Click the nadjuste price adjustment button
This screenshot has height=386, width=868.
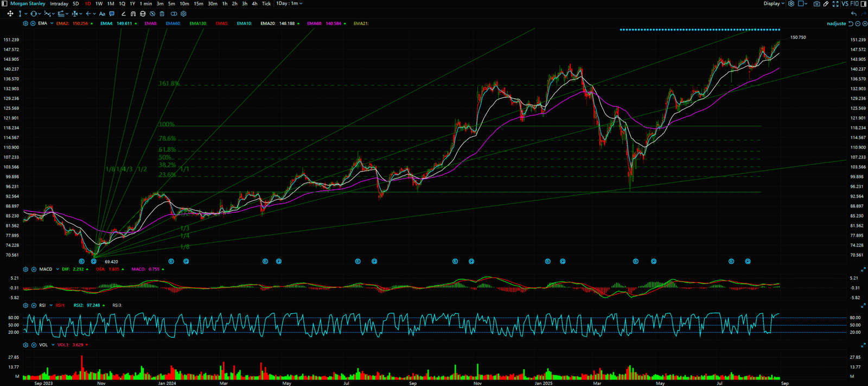coord(836,24)
